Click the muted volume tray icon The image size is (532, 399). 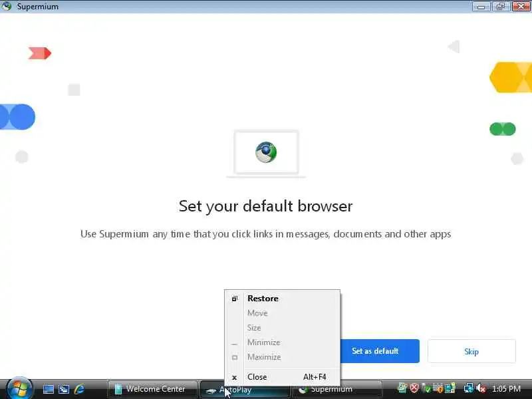click(x=481, y=388)
